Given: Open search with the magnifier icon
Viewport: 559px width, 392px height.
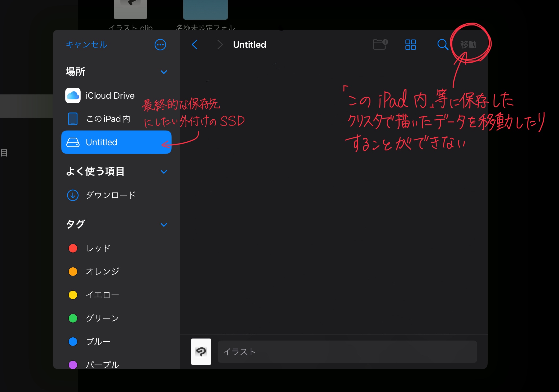Looking at the screenshot, I should pos(442,45).
